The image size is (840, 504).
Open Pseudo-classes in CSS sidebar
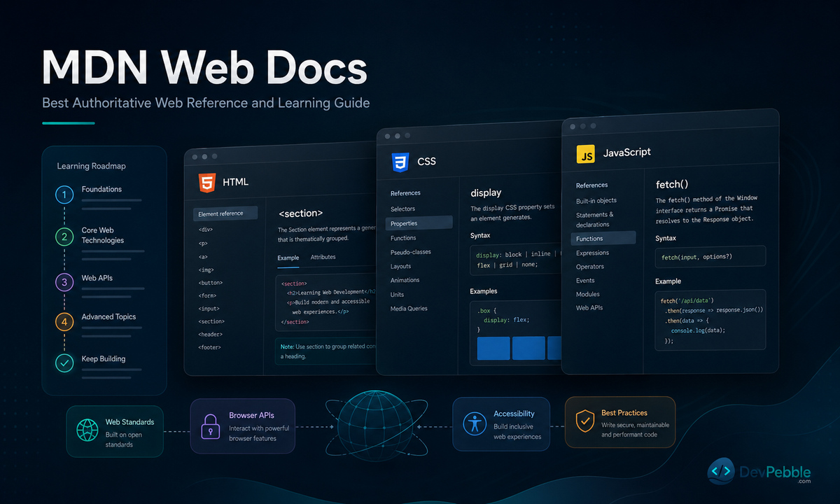pyautogui.click(x=411, y=252)
